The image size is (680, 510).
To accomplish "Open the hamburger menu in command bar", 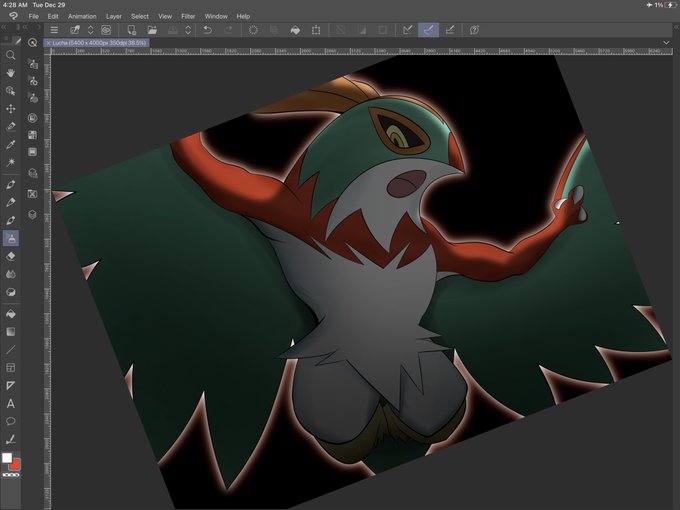I will pyautogui.click(x=54, y=30).
